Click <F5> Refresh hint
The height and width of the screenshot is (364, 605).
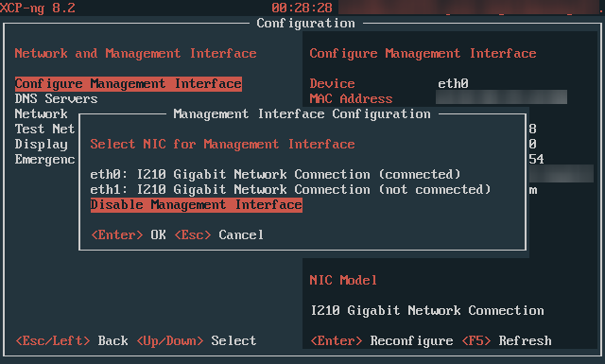tap(507, 341)
